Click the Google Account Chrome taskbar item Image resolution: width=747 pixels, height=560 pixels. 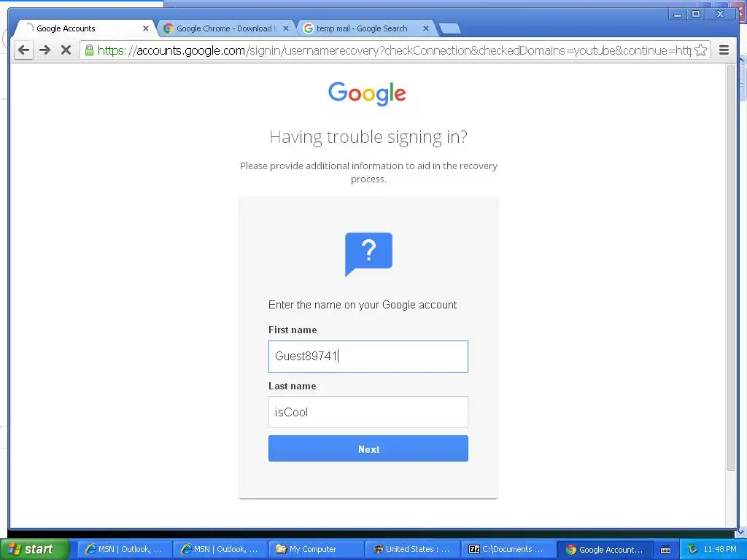coord(604,550)
